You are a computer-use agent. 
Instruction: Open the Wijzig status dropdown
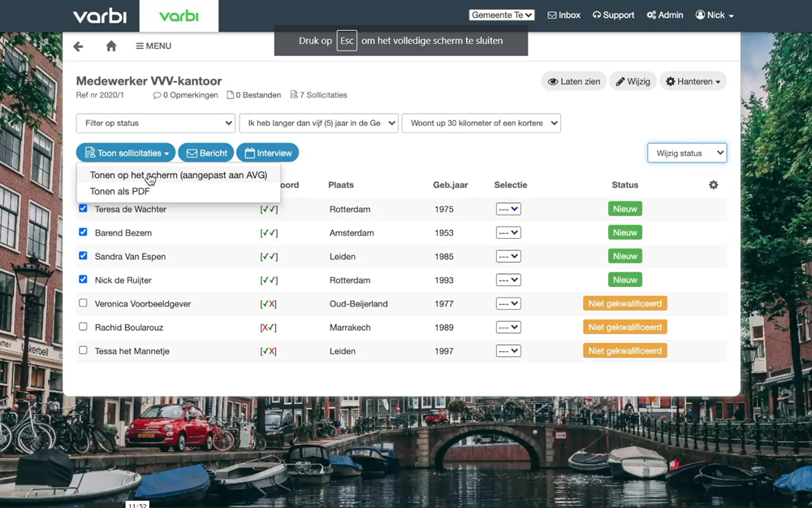(687, 152)
